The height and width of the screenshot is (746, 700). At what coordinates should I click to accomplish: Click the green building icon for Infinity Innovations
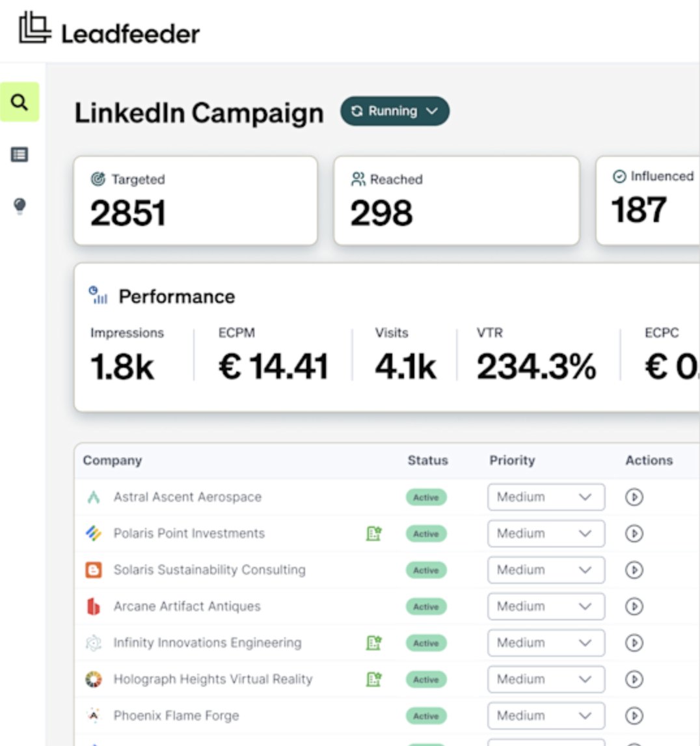coord(374,642)
